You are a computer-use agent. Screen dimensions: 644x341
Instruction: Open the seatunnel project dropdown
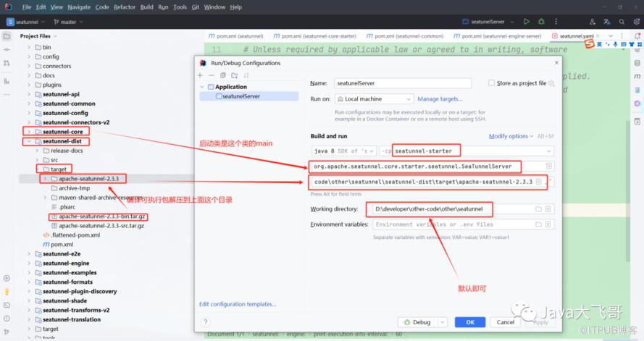click(24, 22)
